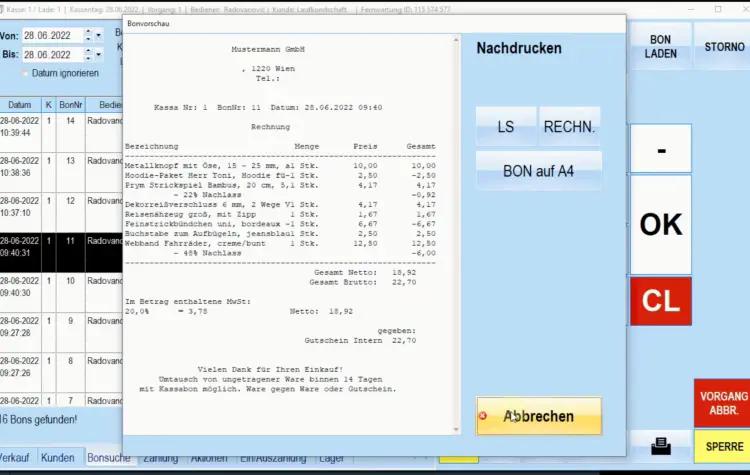Click the red CL button
The image size is (750, 475).
pyautogui.click(x=661, y=301)
